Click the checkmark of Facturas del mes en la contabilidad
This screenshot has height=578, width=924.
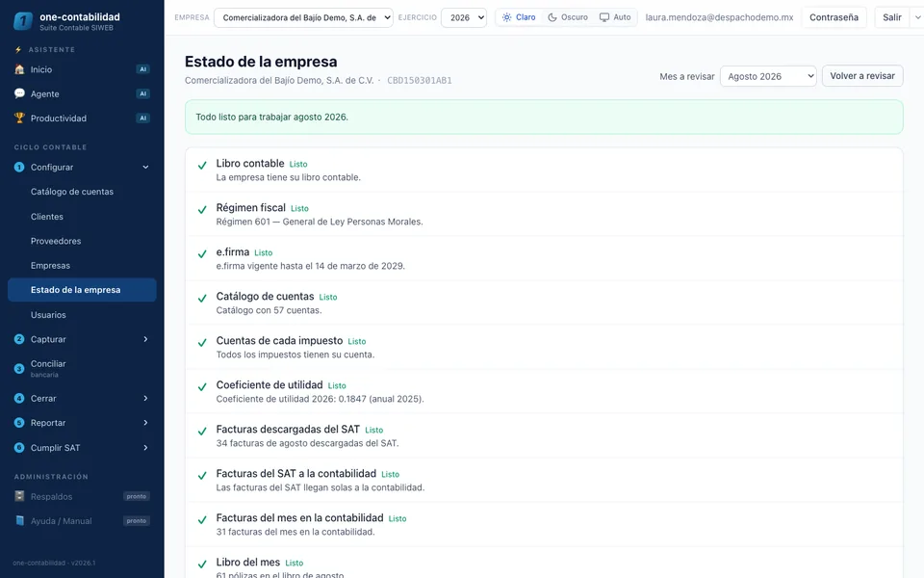202,519
